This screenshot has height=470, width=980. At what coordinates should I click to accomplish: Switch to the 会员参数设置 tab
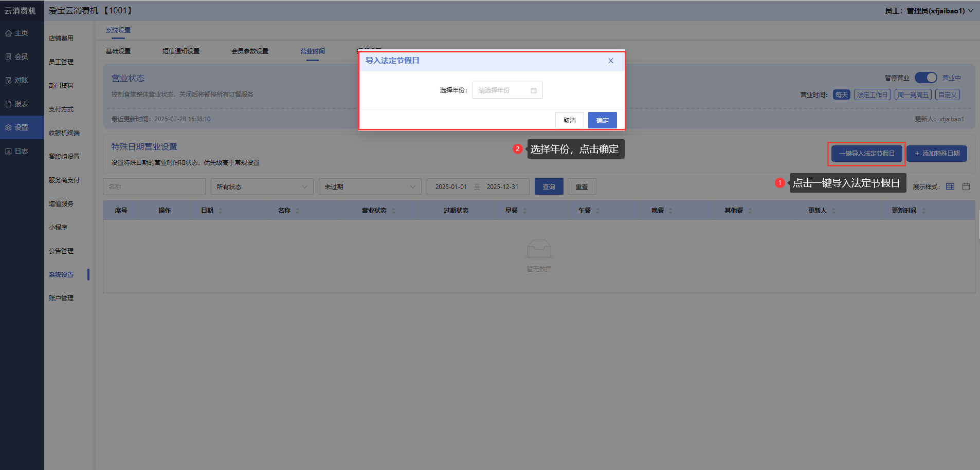(x=250, y=51)
